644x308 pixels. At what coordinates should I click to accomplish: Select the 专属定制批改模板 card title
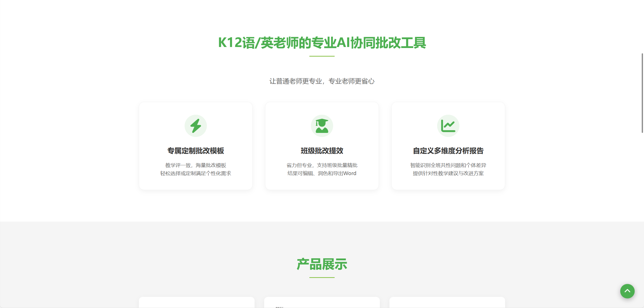[x=196, y=151]
